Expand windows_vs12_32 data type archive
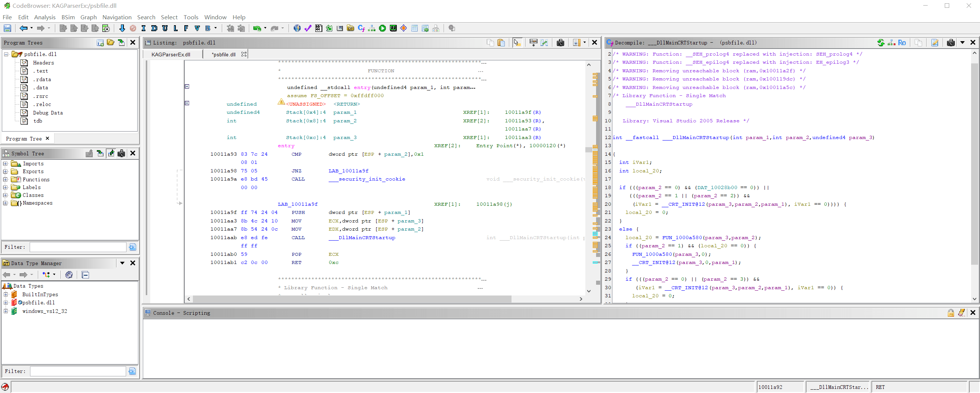Image resolution: width=980 pixels, height=393 pixels. click(x=6, y=311)
